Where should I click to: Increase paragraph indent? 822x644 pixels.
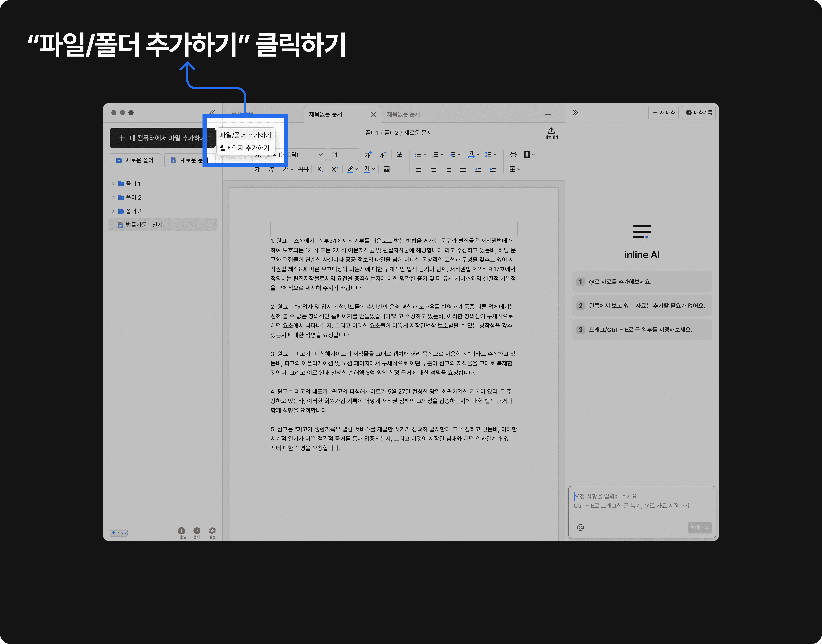(x=493, y=169)
